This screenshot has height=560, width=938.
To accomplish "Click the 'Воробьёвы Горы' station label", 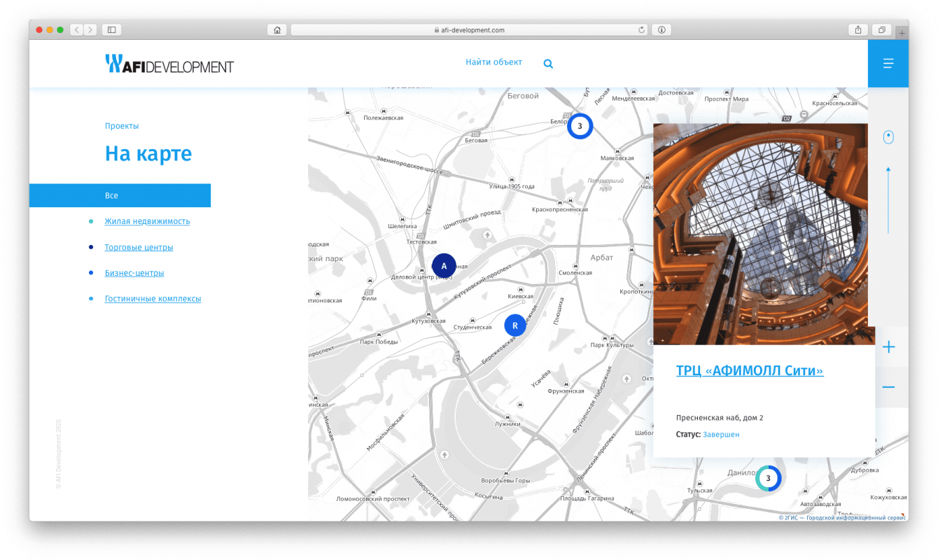I will tap(505, 481).
